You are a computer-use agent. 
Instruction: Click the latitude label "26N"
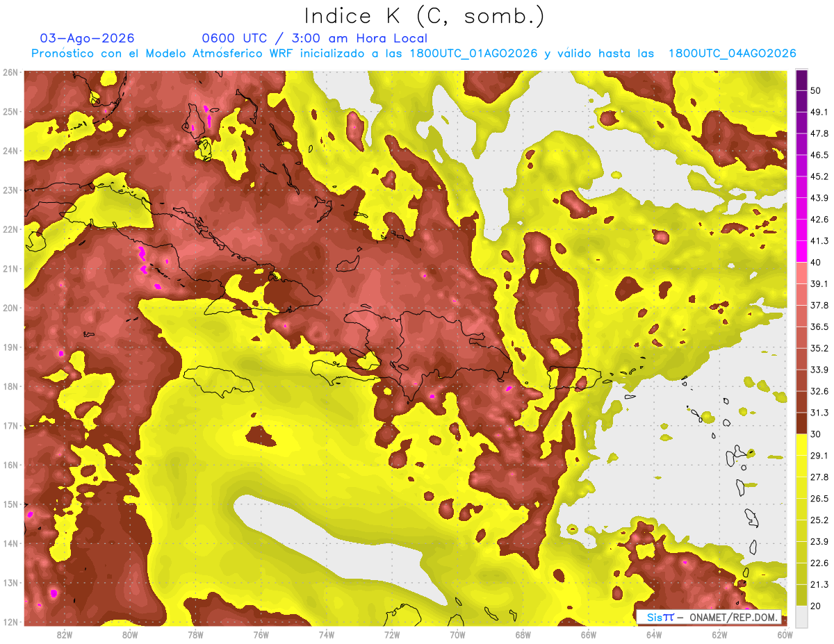(x=10, y=72)
